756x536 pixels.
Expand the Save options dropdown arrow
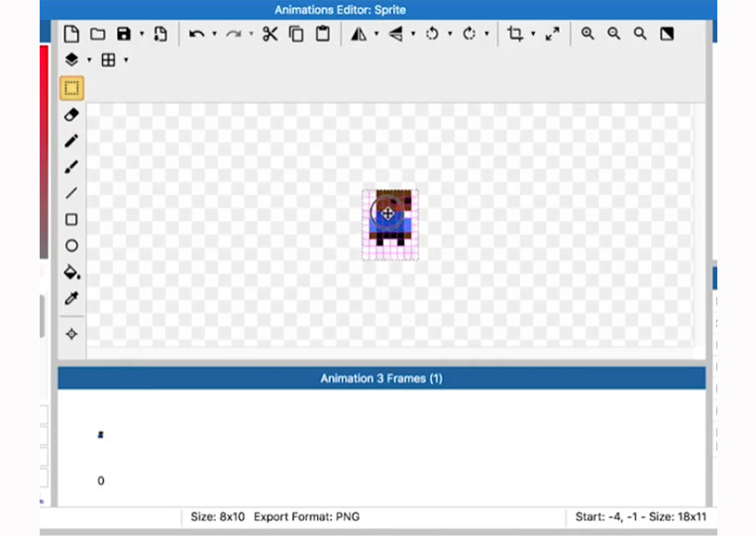pyautogui.click(x=142, y=34)
